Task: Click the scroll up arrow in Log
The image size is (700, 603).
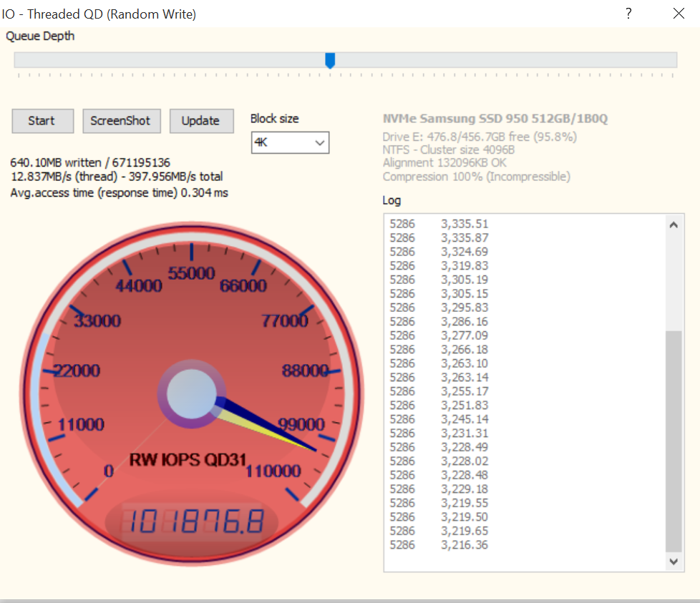Action: click(674, 225)
